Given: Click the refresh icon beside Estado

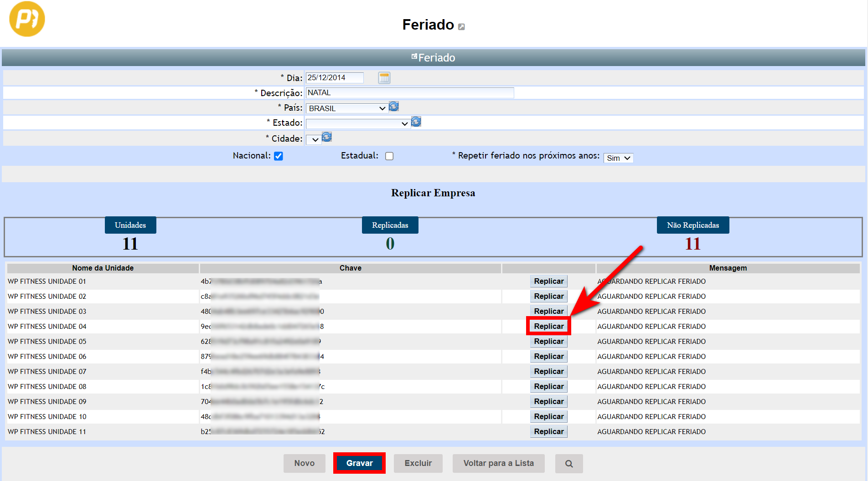Looking at the screenshot, I should [x=416, y=122].
